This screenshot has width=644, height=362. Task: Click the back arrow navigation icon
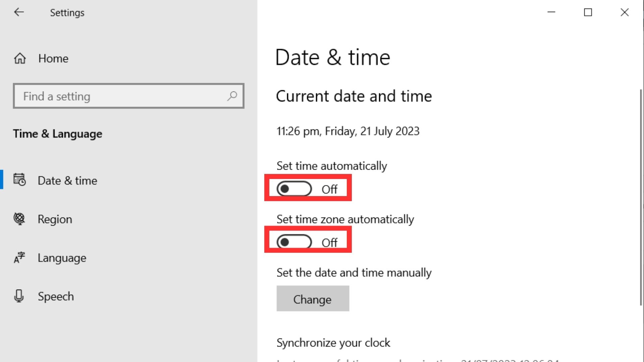18,12
